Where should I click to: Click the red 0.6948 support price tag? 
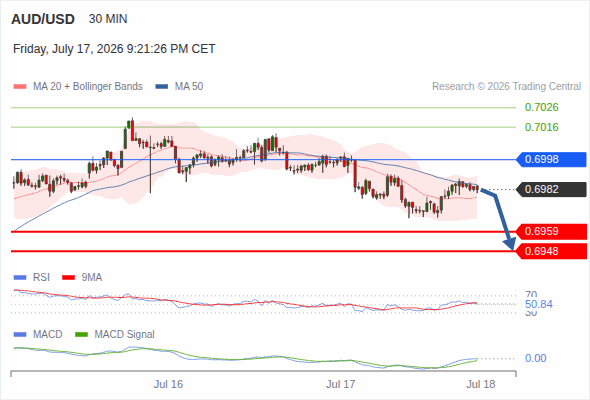coord(551,251)
